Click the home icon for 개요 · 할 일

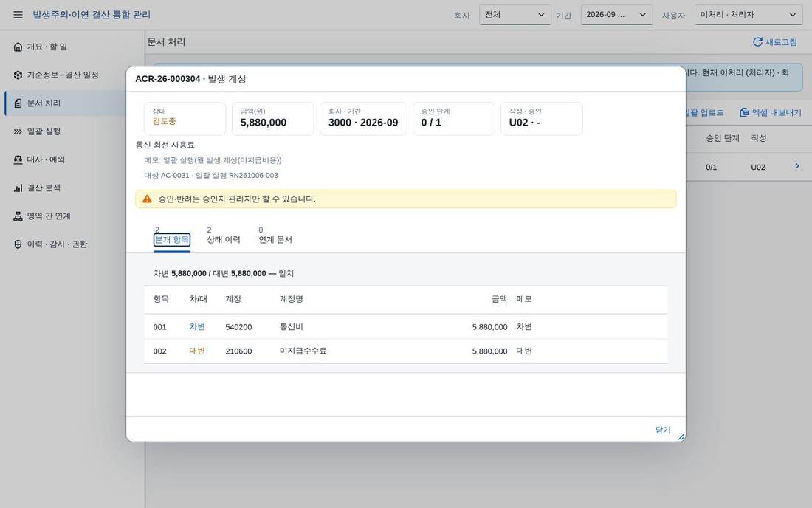(x=18, y=47)
